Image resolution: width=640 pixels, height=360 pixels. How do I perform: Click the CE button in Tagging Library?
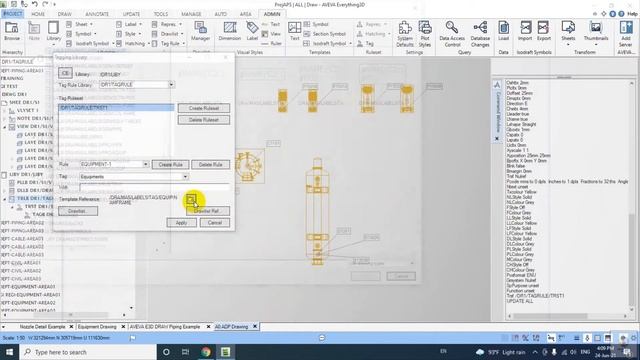coord(65,73)
